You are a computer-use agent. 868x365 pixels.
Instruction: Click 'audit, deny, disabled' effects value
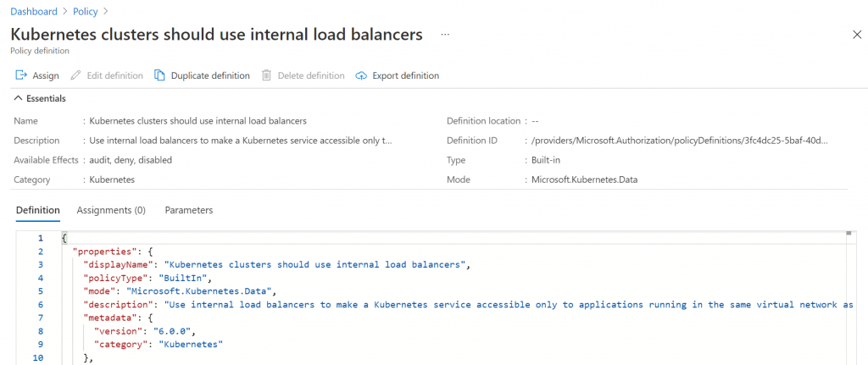click(131, 160)
